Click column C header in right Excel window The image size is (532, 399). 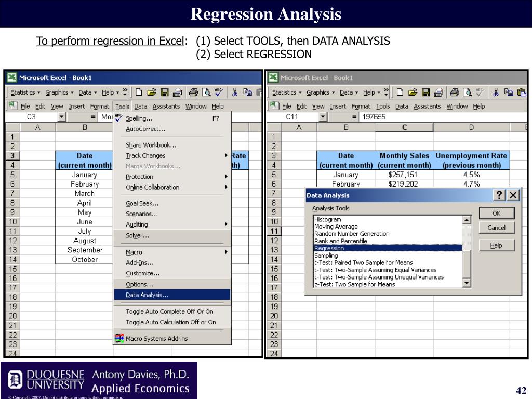coord(404,127)
